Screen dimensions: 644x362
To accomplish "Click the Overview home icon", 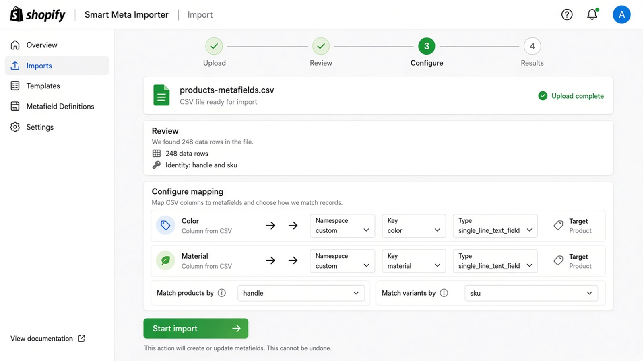I will point(15,45).
